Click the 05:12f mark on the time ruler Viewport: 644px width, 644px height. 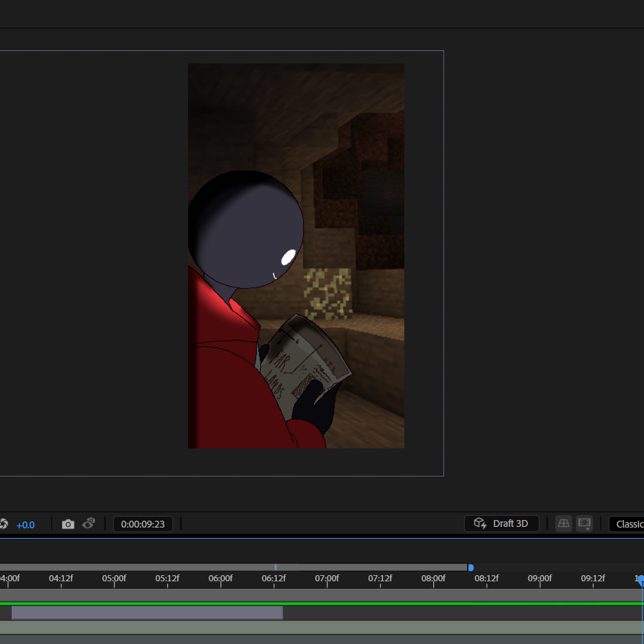point(167,579)
